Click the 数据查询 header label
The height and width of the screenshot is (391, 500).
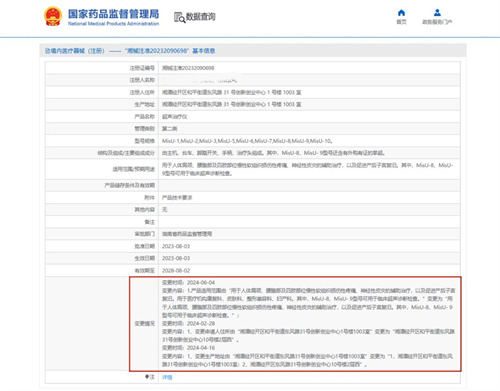click(x=200, y=16)
